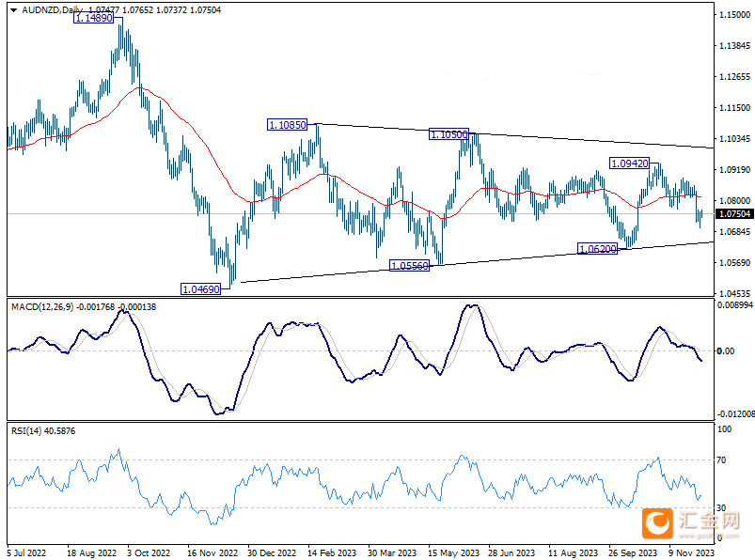Click the 16 Nov 2022 date marker
The width and height of the screenshot is (755, 560).
tap(212, 552)
